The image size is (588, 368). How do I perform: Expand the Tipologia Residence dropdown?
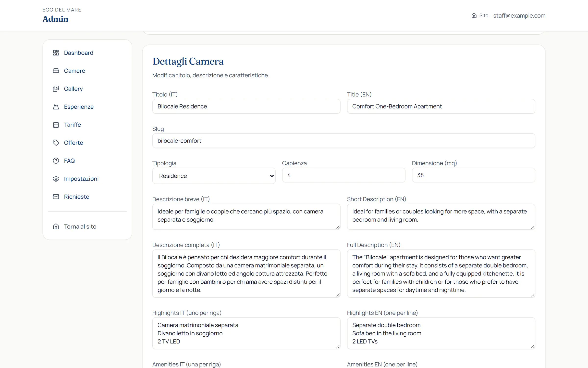pos(214,176)
